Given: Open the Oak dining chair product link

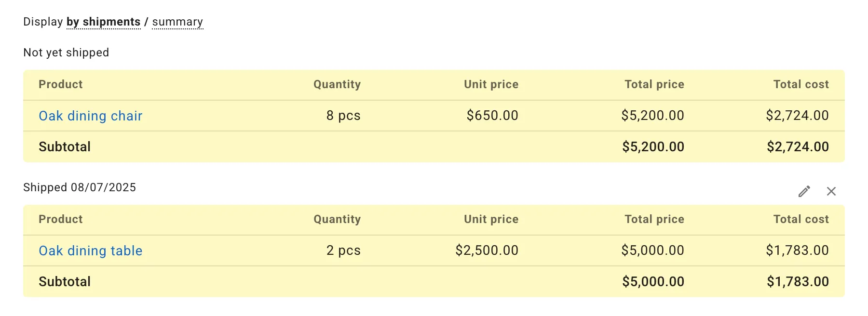Looking at the screenshot, I should click(91, 116).
